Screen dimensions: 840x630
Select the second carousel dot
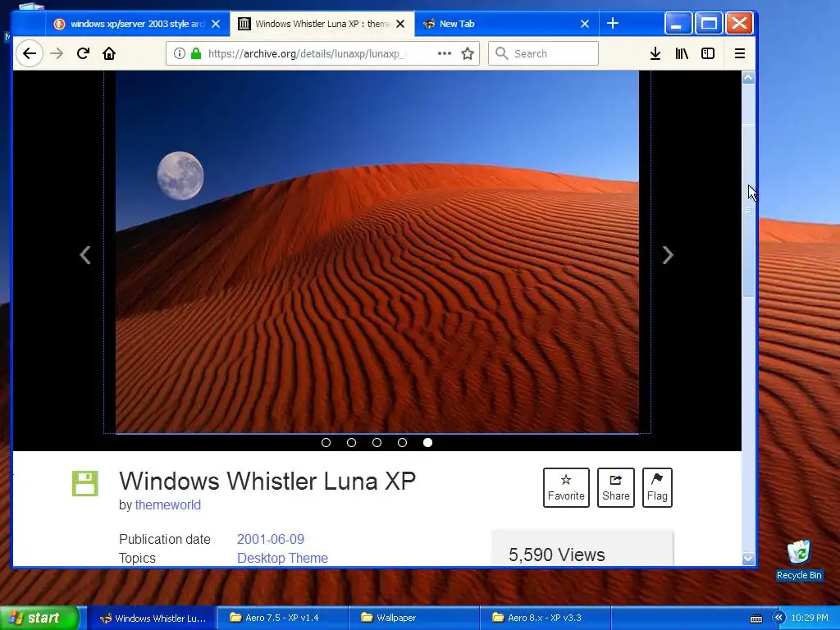pos(351,442)
